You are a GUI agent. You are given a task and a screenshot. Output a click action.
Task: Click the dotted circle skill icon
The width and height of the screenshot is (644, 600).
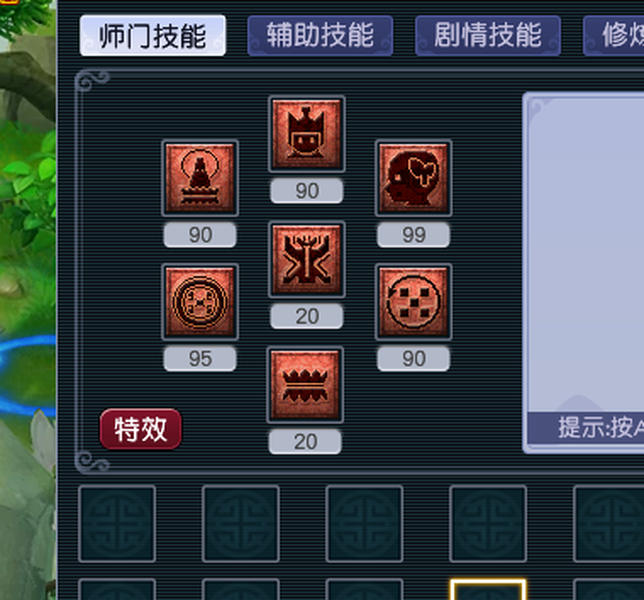pos(414,302)
